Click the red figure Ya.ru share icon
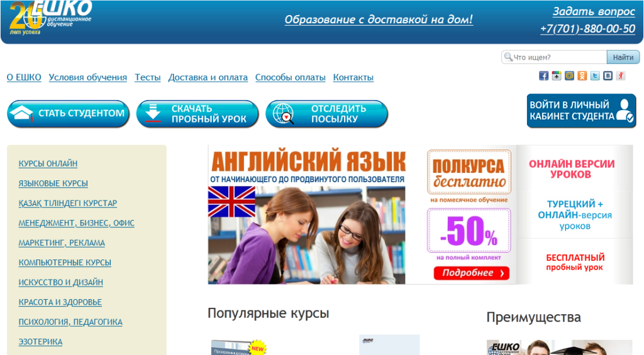 621,76
